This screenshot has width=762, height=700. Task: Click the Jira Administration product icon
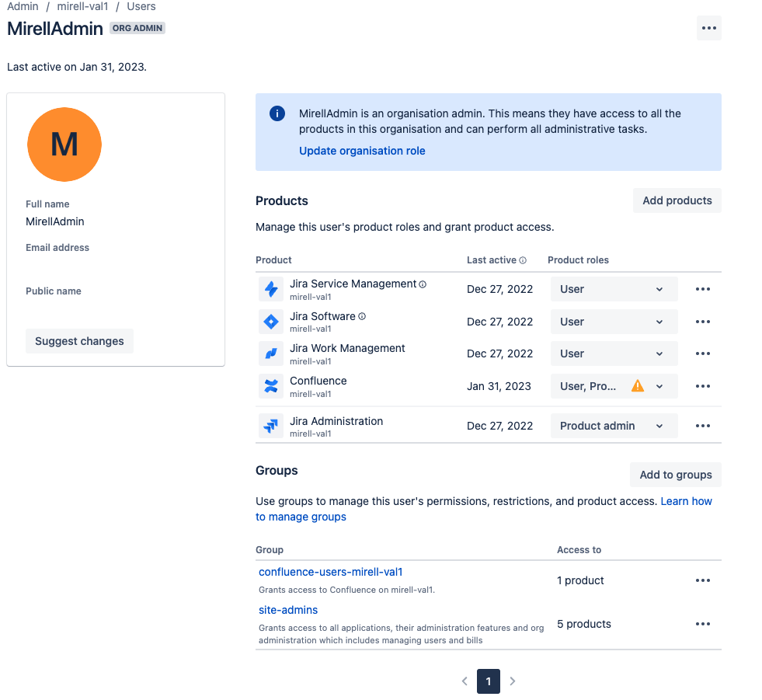(270, 426)
